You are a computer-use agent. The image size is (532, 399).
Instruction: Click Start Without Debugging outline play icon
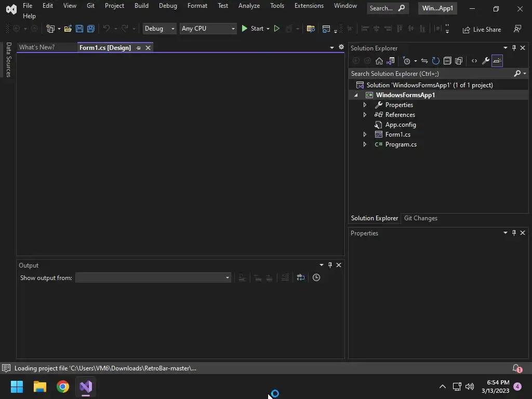[277, 29]
